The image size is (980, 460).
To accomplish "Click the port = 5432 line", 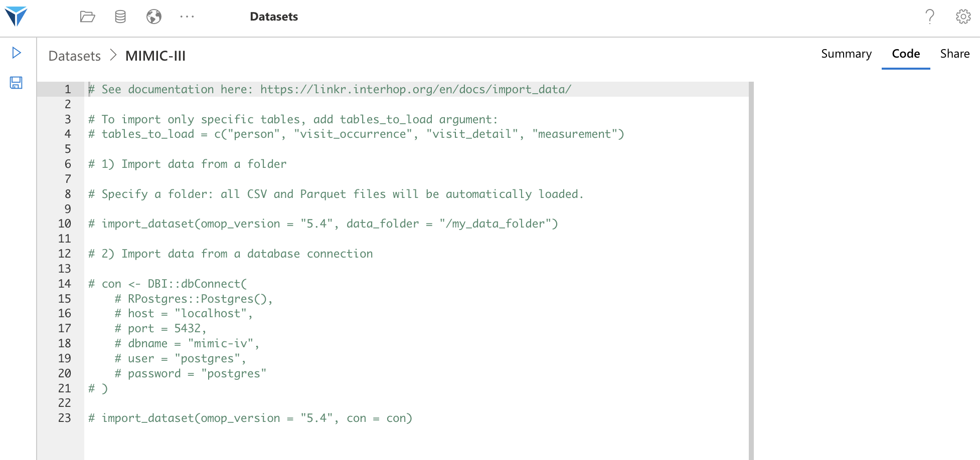I will (160, 328).
